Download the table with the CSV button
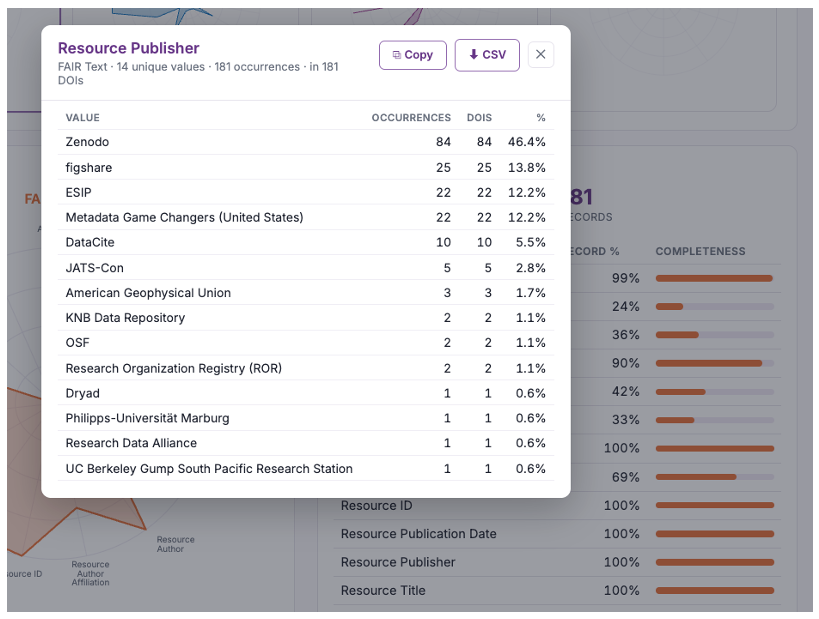 [487, 55]
